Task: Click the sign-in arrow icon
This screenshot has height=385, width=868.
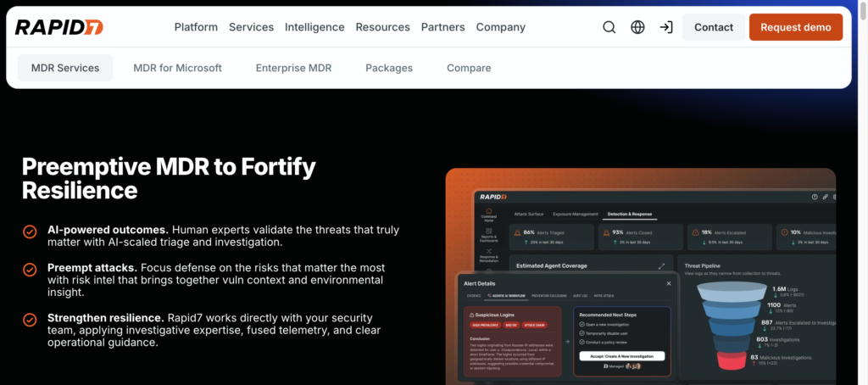Action: pyautogui.click(x=666, y=27)
